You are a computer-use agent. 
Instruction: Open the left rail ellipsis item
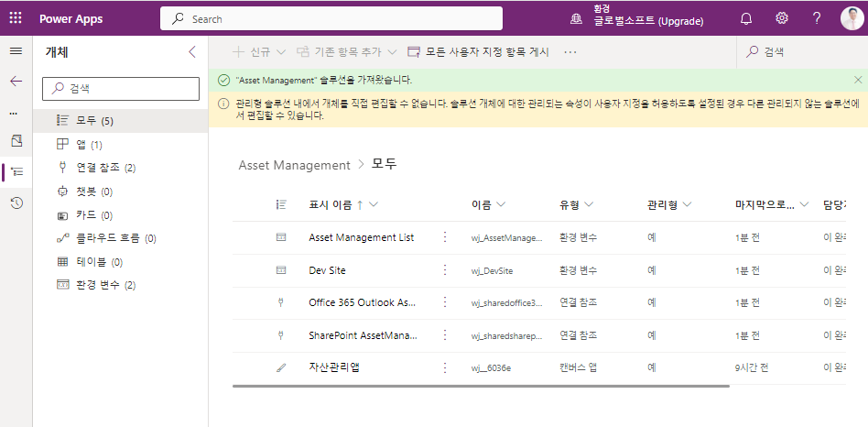coord(14,114)
